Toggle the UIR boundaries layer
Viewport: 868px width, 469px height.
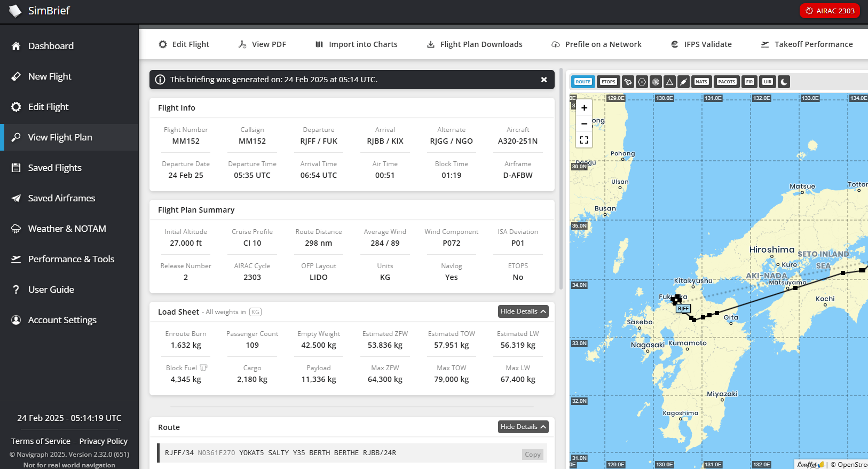coord(768,82)
